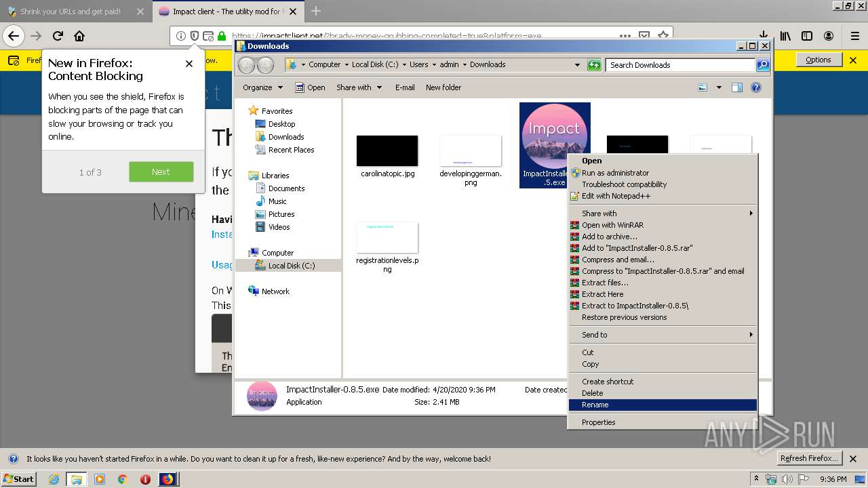Screen dimensions: 868x488
Task: Open views dropdown arrow in Explorer
Action: (719, 87)
